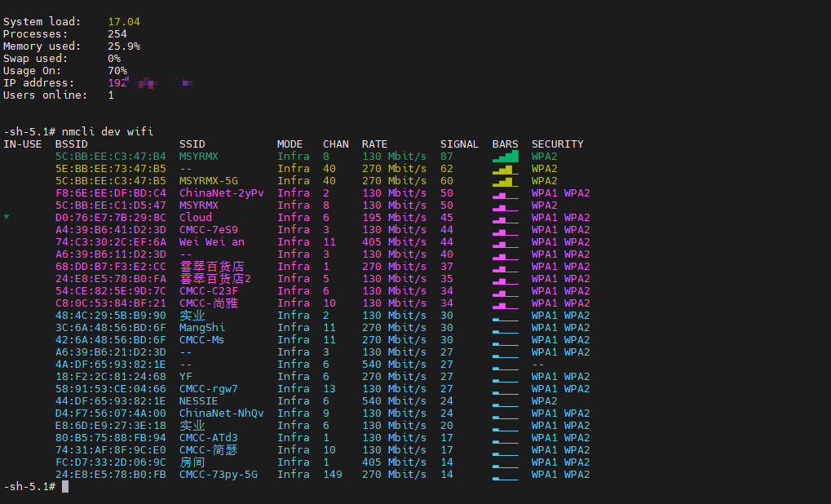Click the signal bars for ChinaNet-2yPv

coord(506,193)
